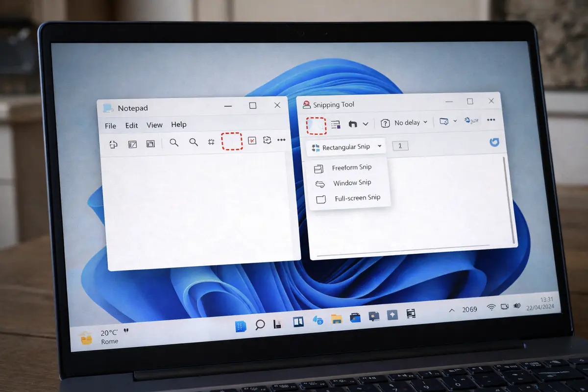
Task: Click the gear-shaped icon in Notepad toolbar
Action: (211, 142)
